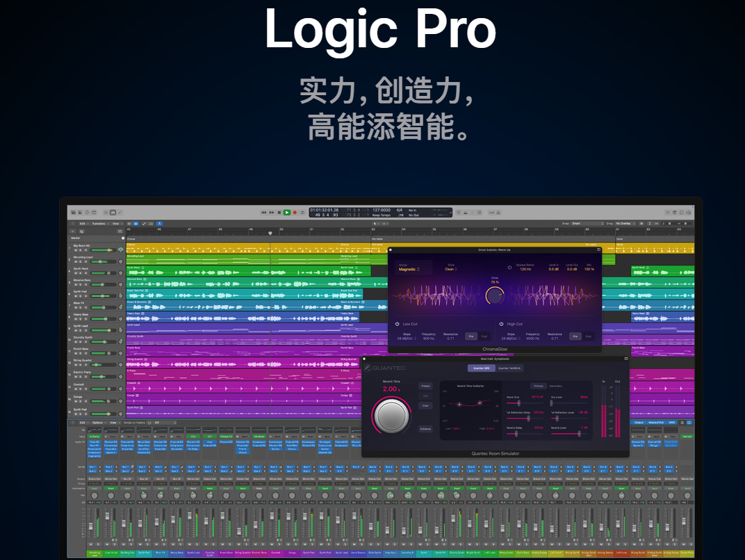This screenshot has width=745, height=560.
Task: Toggle the ChromaGlow Low Cut power button
Action: point(398,324)
